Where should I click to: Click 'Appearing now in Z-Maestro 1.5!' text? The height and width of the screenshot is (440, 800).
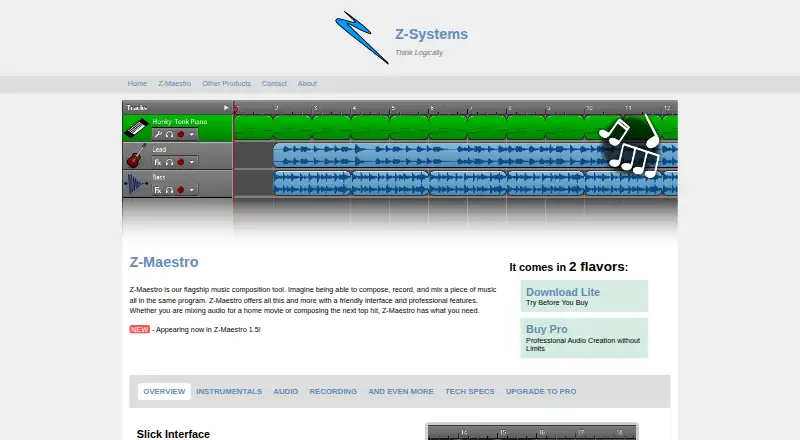click(x=208, y=330)
